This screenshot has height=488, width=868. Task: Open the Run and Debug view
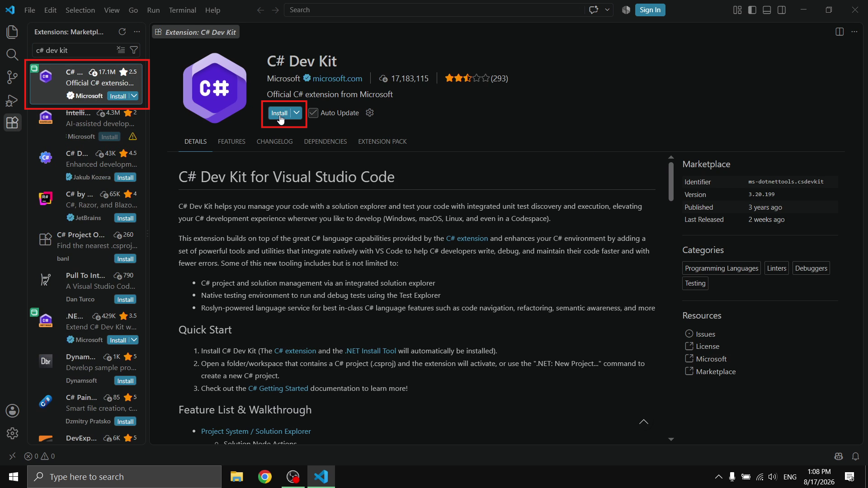pos(12,100)
